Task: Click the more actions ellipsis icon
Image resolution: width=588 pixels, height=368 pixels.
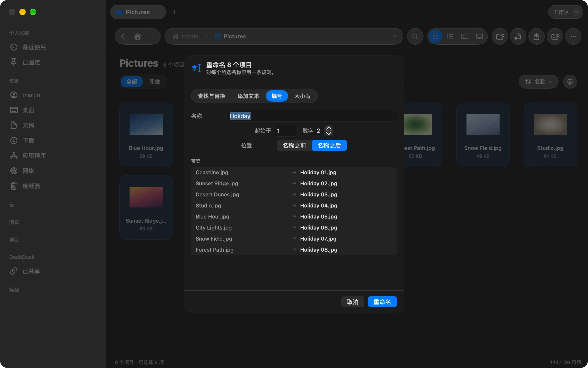Action: (573, 37)
